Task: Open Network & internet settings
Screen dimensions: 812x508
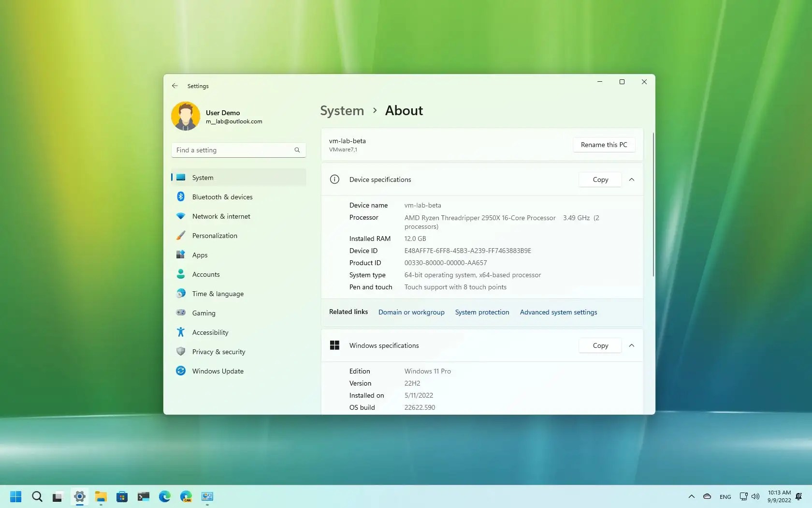Action: pos(220,216)
